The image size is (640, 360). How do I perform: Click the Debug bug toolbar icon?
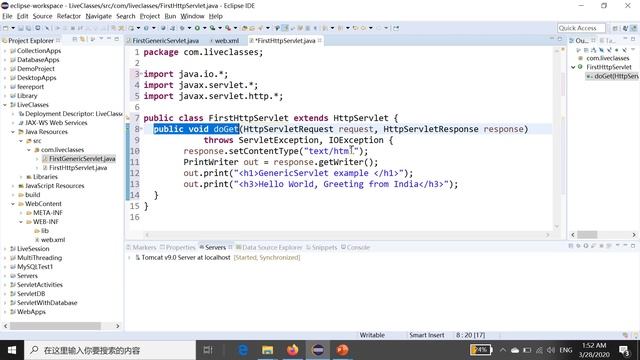pyautogui.click(x=182, y=28)
